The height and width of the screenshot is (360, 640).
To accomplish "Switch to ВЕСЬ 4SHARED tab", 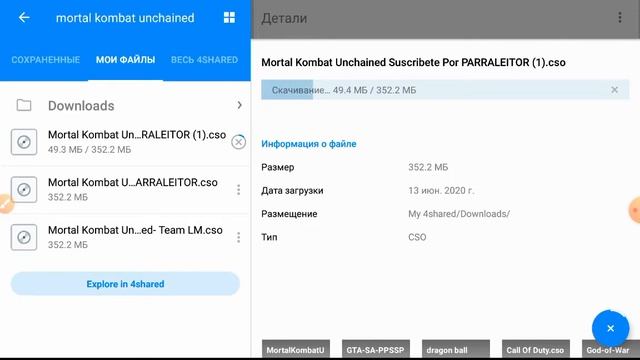I will 204,60.
